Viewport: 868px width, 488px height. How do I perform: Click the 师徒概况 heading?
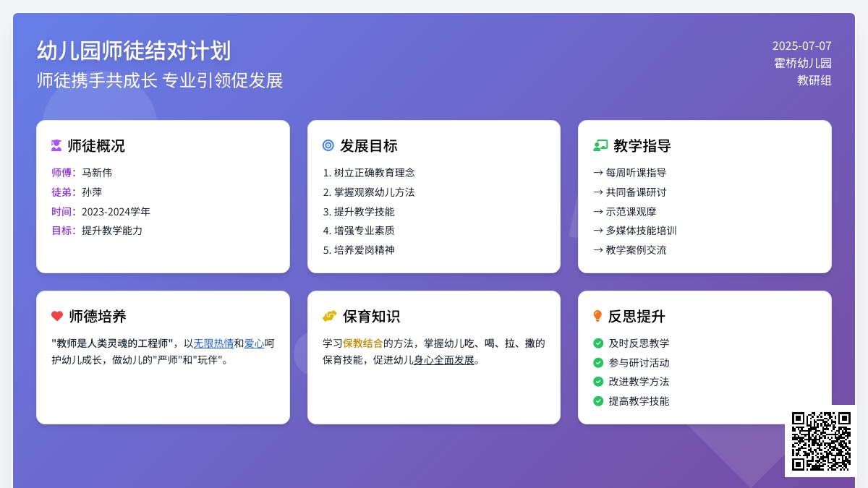96,145
